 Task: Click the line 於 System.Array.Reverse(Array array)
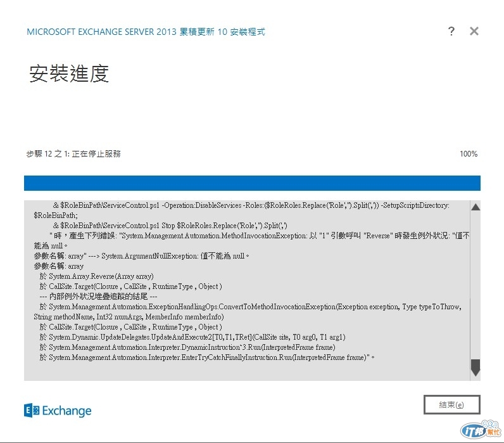coord(96,276)
